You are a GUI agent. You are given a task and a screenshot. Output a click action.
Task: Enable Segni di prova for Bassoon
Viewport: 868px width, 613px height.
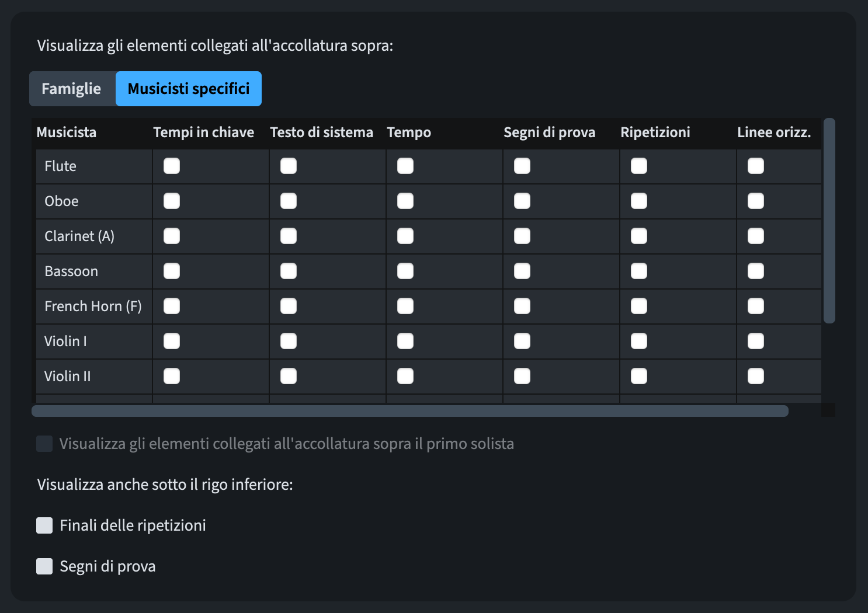[522, 271]
